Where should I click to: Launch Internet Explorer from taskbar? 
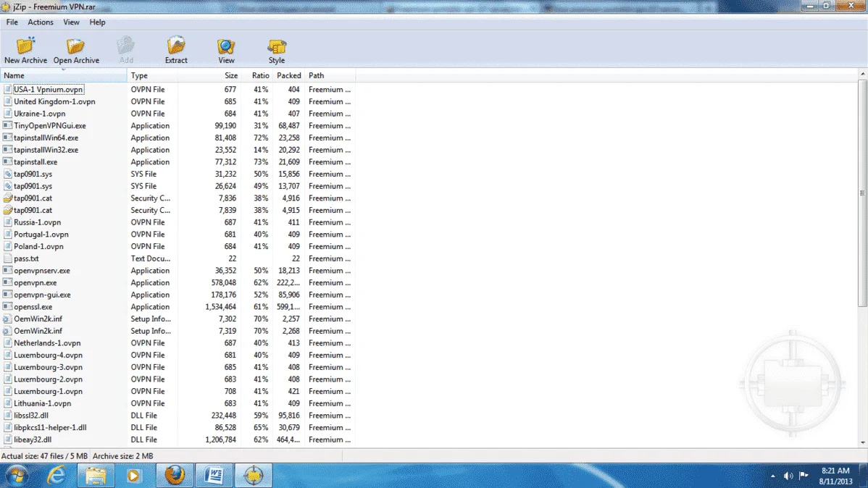(57, 475)
